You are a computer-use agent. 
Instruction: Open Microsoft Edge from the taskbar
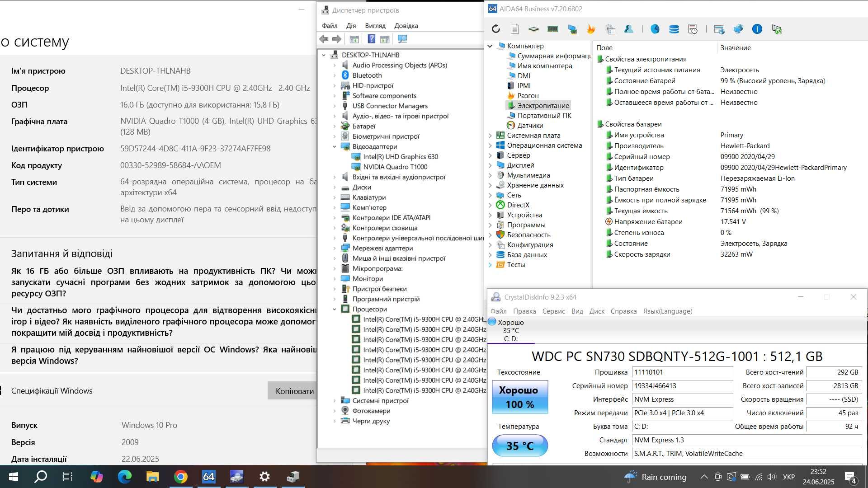tap(125, 477)
